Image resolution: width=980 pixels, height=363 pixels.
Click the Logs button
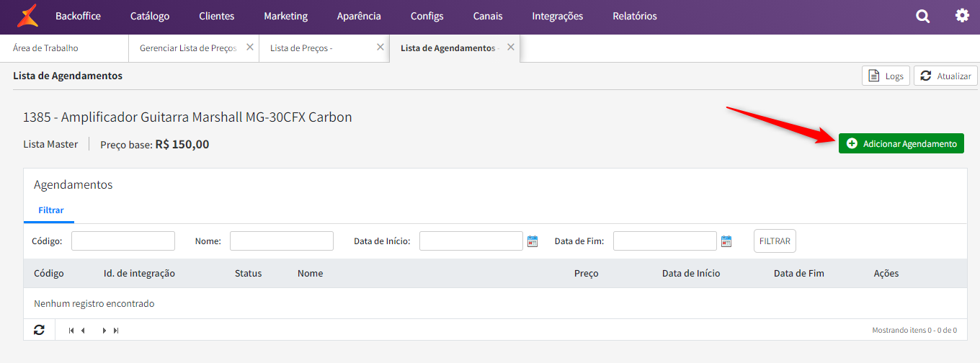coord(886,76)
